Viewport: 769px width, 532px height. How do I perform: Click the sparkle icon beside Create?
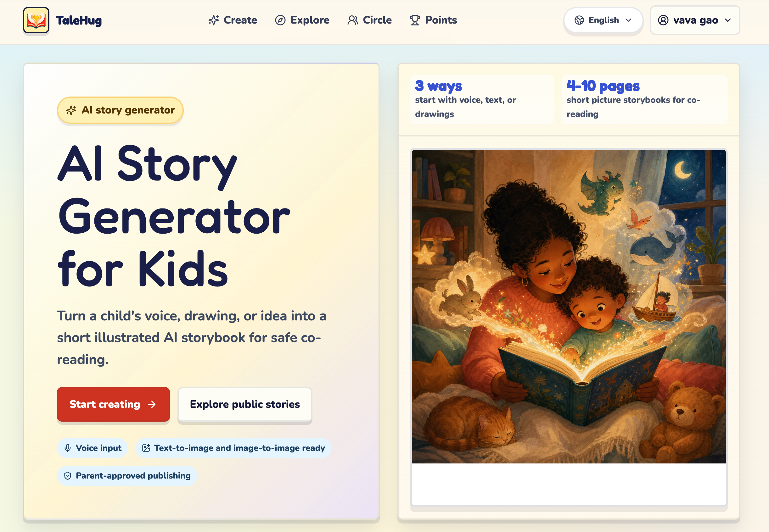(214, 20)
